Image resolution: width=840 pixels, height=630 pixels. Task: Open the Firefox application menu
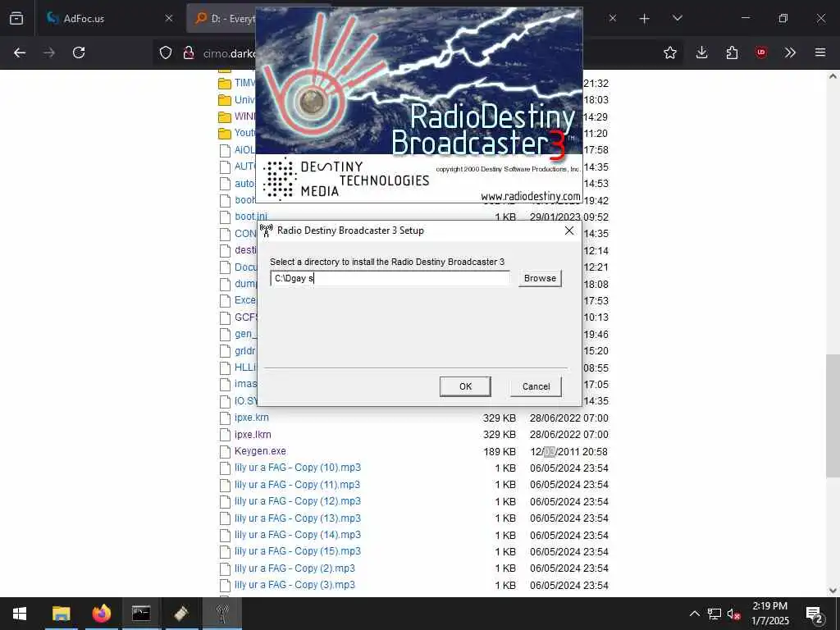click(820, 52)
